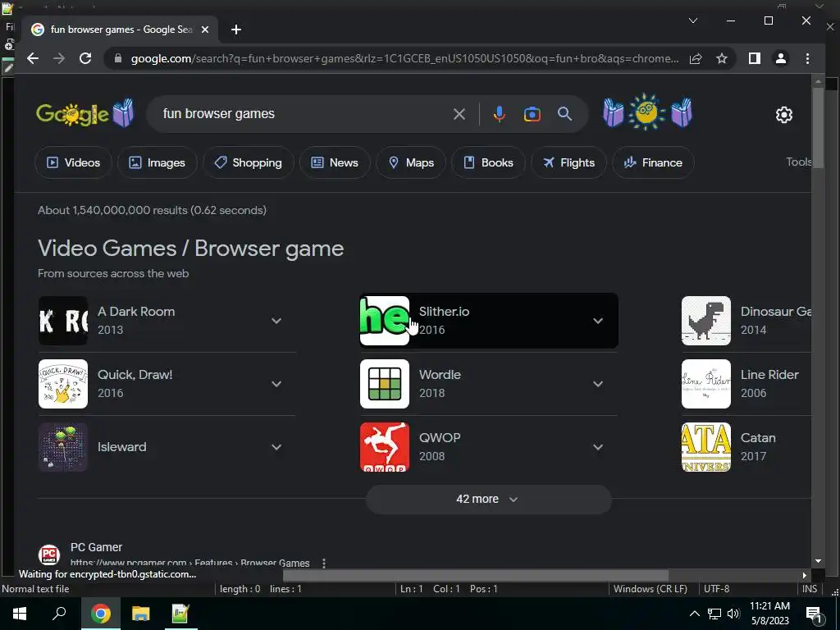This screenshot has width=840, height=630.
Task: Bookmark this page with the star icon
Action: point(722,58)
